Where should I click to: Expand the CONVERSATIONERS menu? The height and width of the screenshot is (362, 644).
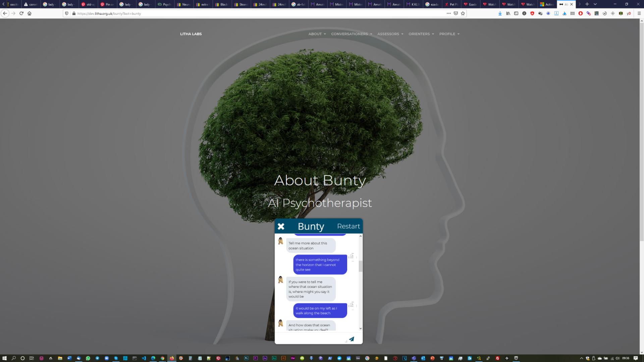tap(352, 34)
